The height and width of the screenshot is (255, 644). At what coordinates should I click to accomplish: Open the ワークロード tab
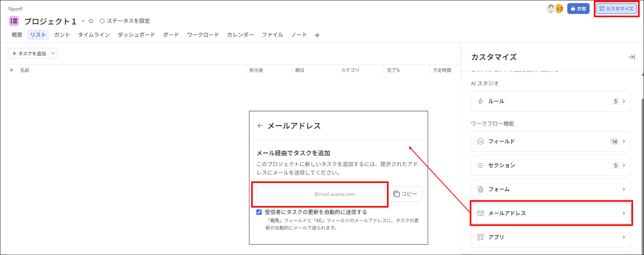pyautogui.click(x=203, y=35)
